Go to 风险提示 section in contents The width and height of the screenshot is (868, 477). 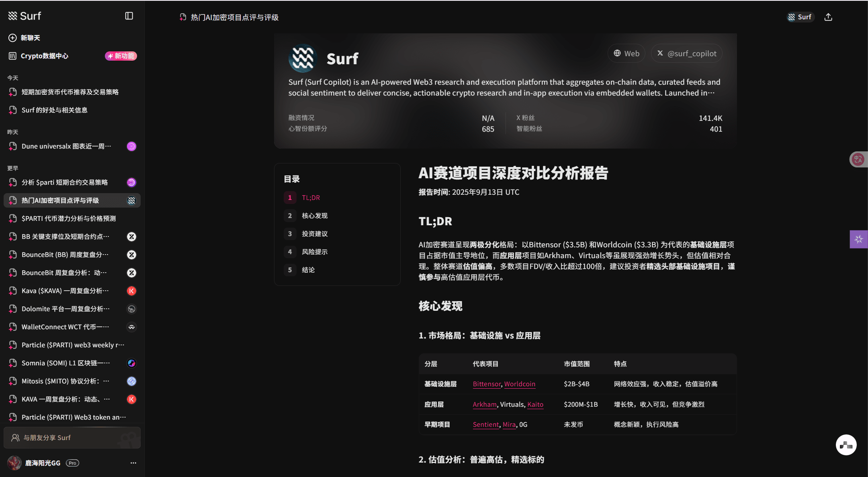coord(314,252)
